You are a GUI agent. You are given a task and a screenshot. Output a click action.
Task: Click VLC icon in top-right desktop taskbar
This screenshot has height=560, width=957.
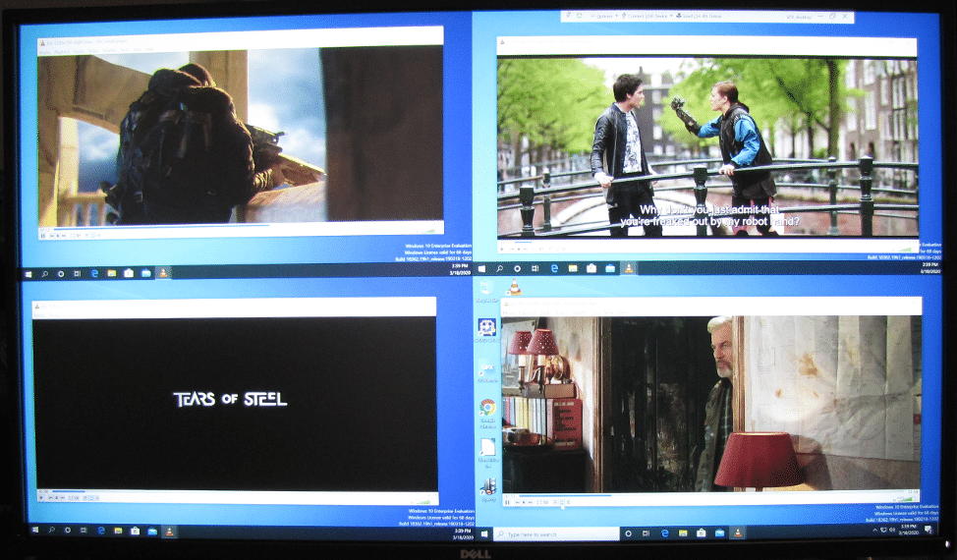[629, 268]
